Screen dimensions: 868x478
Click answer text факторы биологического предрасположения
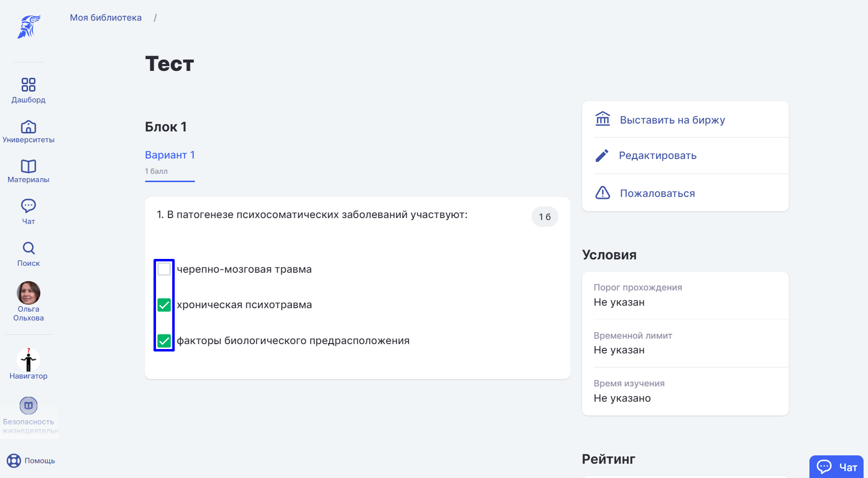[293, 341]
